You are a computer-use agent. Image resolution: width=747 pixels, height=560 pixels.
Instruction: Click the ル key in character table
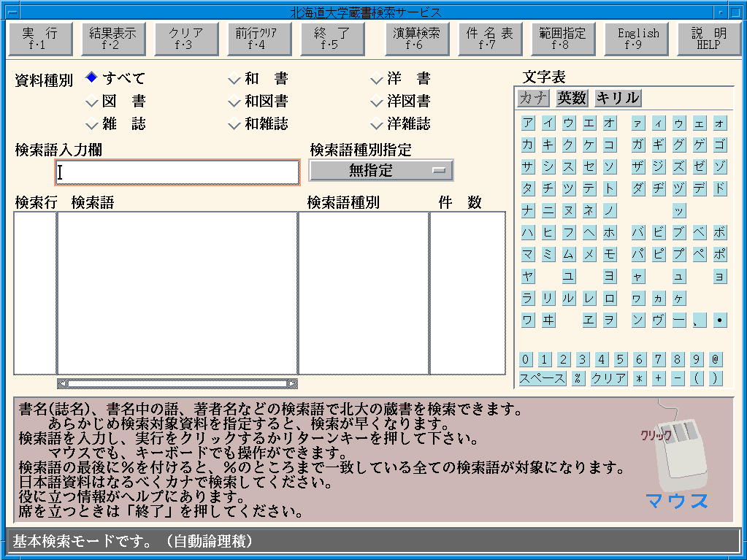pyautogui.click(x=568, y=298)
